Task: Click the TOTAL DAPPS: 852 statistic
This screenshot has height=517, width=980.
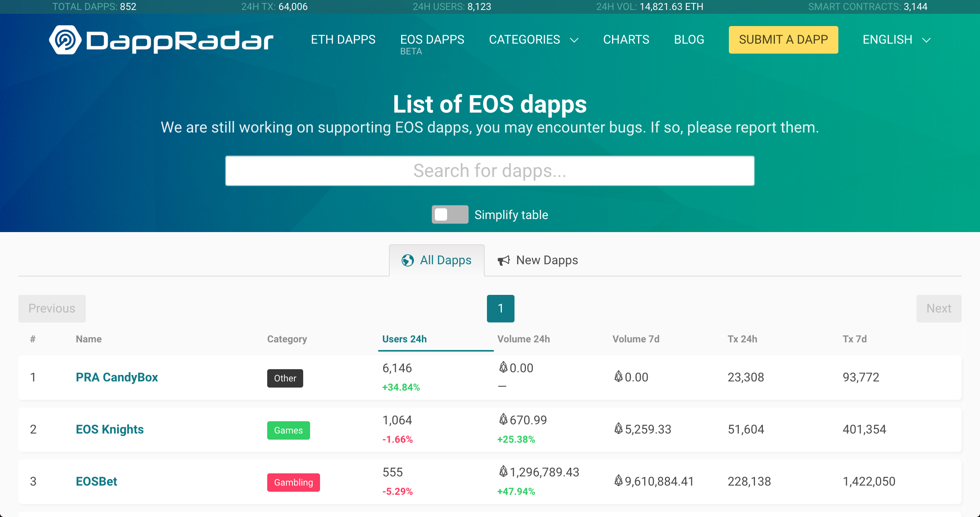Action: (x=94, y=7)
